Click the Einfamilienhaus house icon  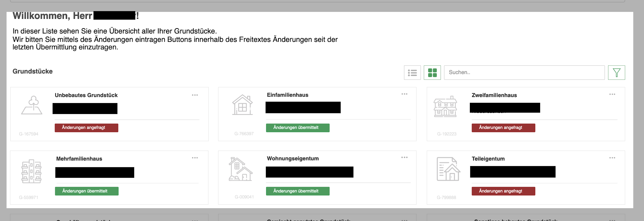coord(242,105)
